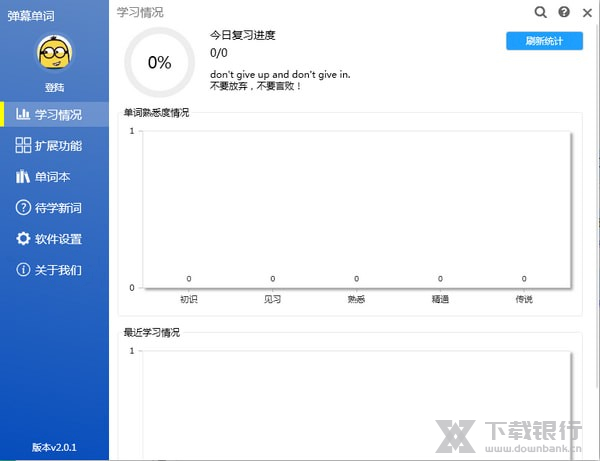This screenshot has height=461, width=600.
Task: Click the 传说 chart axis label
Action: 524,298
